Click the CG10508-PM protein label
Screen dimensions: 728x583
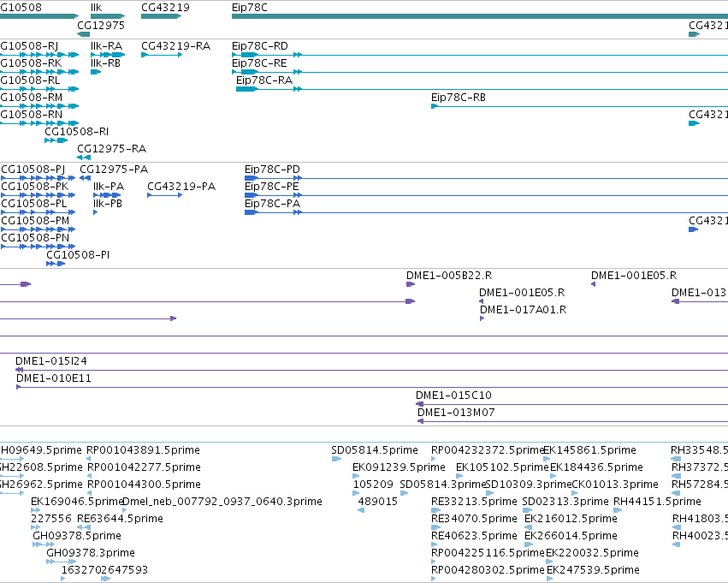(35, 221)
